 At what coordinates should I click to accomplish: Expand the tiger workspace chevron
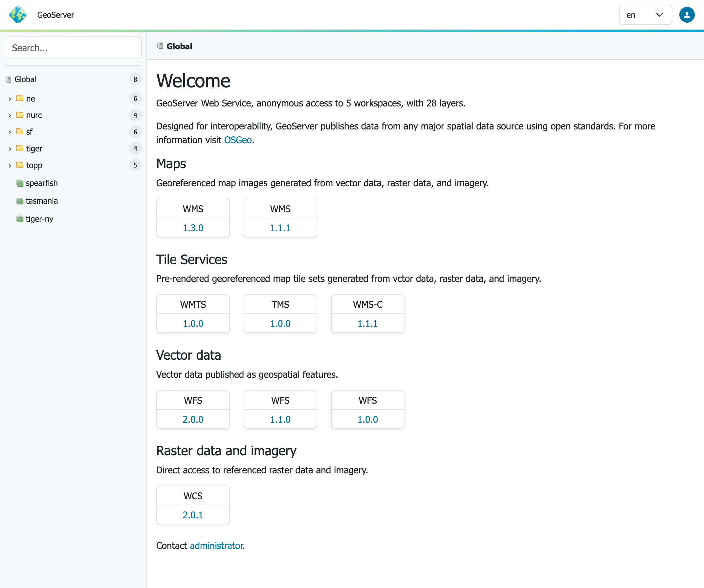click(x=10, y=148)
